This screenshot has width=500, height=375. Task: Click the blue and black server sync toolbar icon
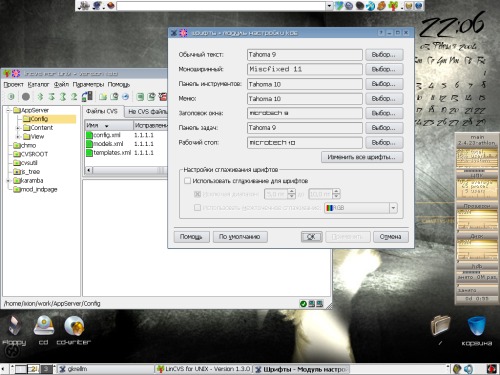[x=87, y=96]
